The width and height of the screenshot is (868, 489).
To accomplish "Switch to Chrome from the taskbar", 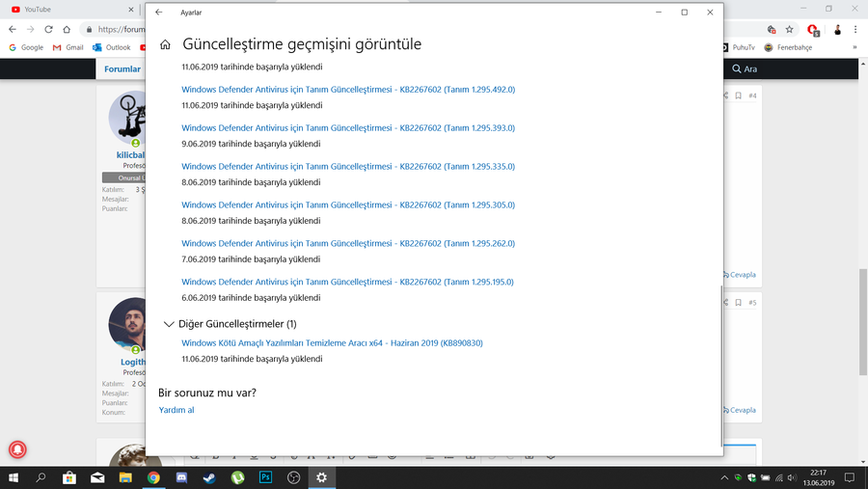I will [x=154, y=477].
